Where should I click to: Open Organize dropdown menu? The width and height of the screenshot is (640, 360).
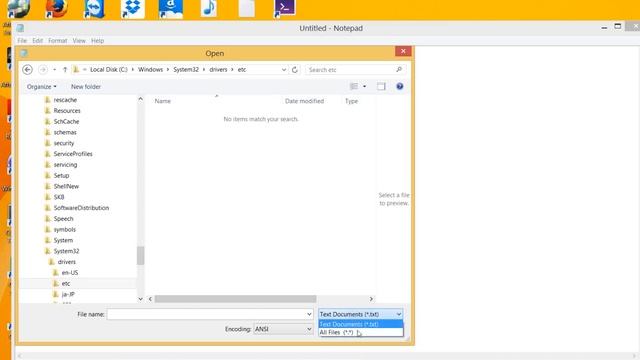42,87
